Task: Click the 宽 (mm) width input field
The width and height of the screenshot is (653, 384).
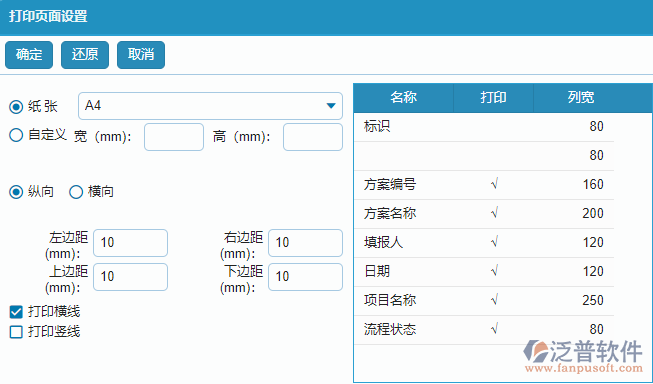Action: (x=174, y=137)
